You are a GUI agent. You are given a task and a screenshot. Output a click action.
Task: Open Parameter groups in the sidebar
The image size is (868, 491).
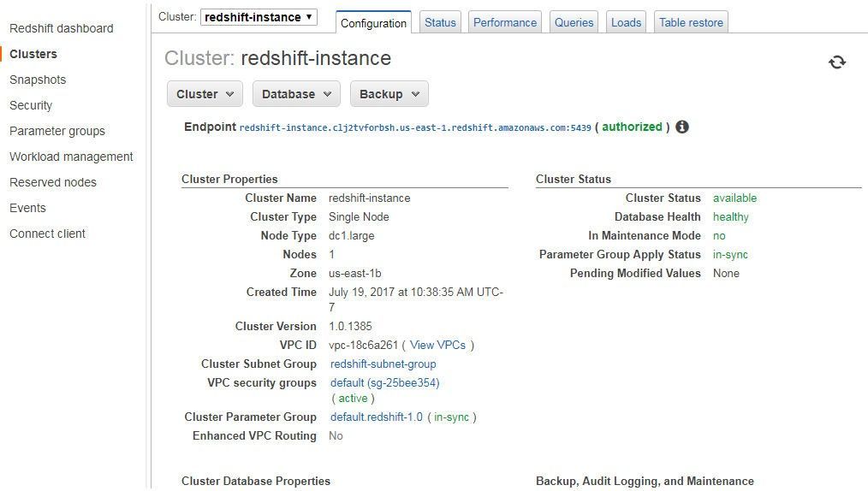click(57, 131)
